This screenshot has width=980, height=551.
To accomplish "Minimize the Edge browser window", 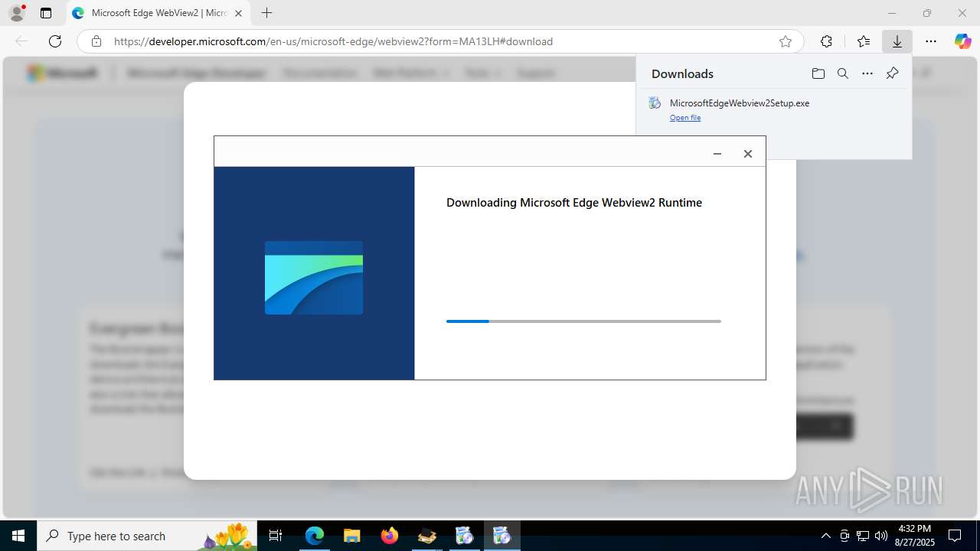I will (892, 13).
